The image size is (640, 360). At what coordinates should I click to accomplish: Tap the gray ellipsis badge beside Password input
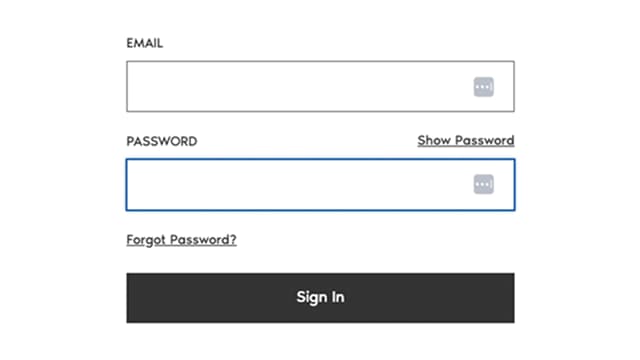coord(484,184)
